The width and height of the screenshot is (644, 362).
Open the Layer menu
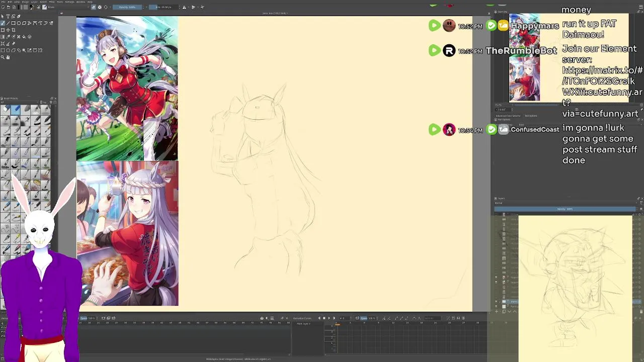34,2
